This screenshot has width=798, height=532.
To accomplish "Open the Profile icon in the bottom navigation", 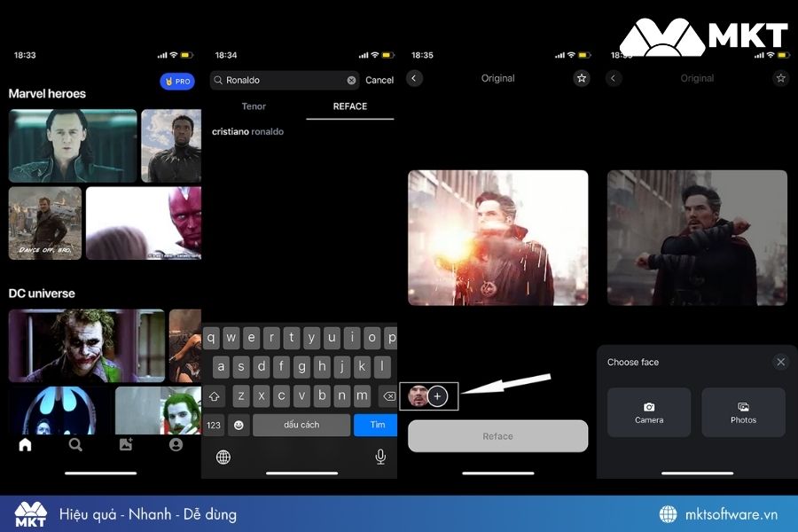I will click(176, 445).
